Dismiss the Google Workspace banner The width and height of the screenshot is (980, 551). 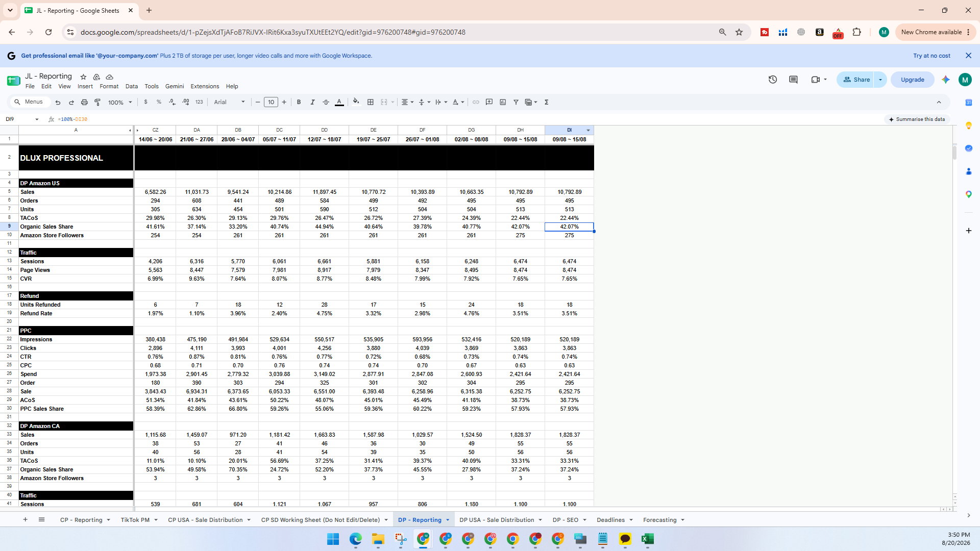(968, 56)
